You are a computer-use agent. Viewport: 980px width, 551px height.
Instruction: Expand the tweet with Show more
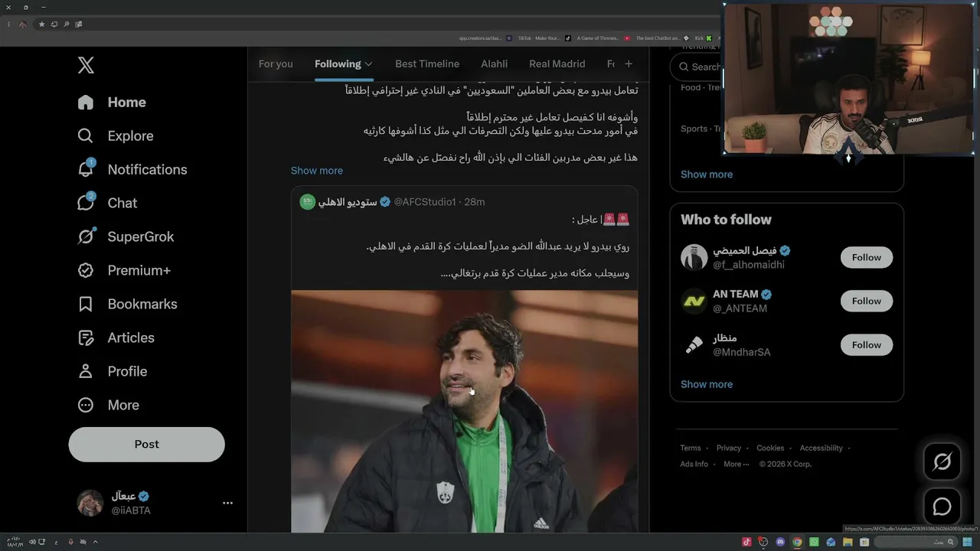[317, 171]
